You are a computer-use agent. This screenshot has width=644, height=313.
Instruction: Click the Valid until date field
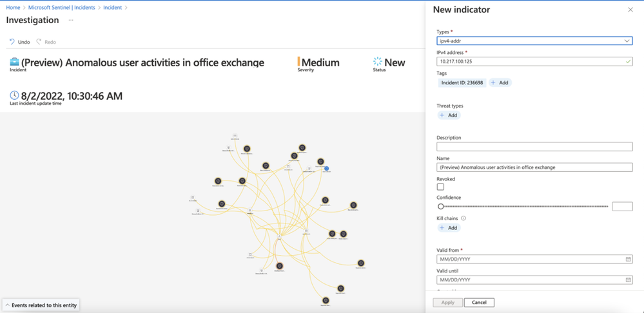(534, 280)
